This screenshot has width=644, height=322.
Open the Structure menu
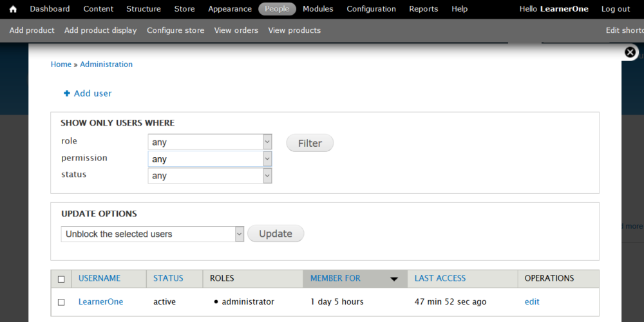click(144, 9)
